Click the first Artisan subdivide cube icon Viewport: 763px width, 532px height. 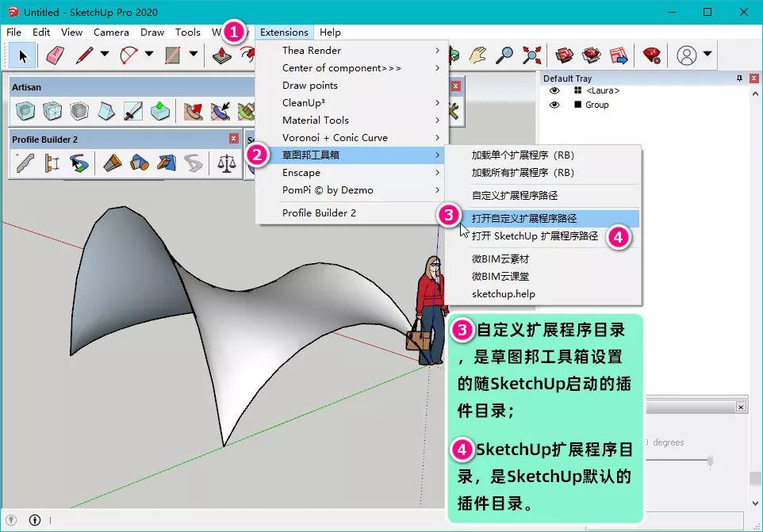click(x=25, y=111)
